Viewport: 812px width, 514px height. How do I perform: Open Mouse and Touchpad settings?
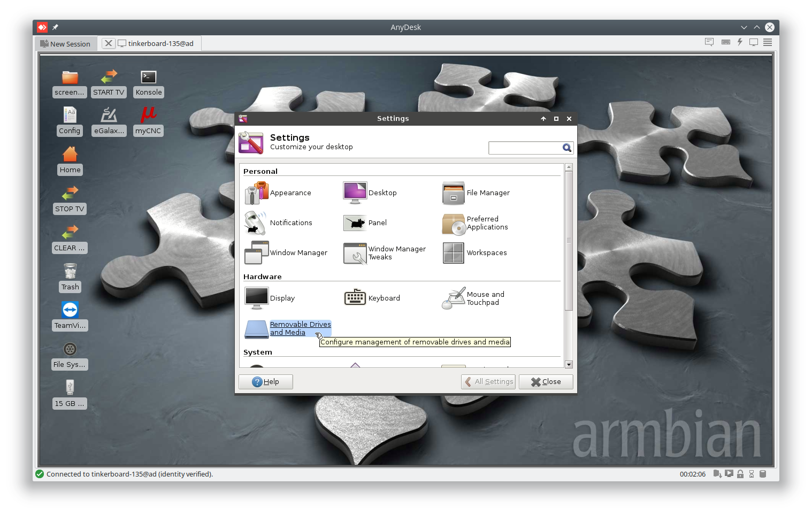(x=473, y=298)
